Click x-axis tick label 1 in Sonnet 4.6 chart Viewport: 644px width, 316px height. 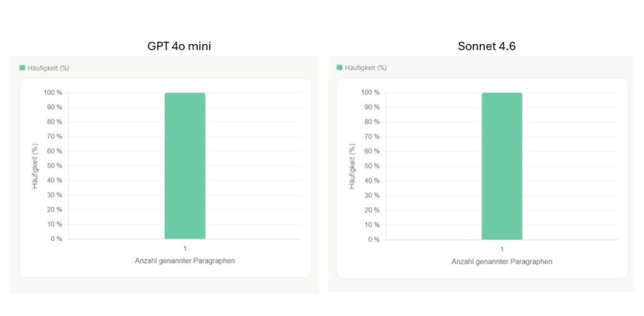(502, 249)
